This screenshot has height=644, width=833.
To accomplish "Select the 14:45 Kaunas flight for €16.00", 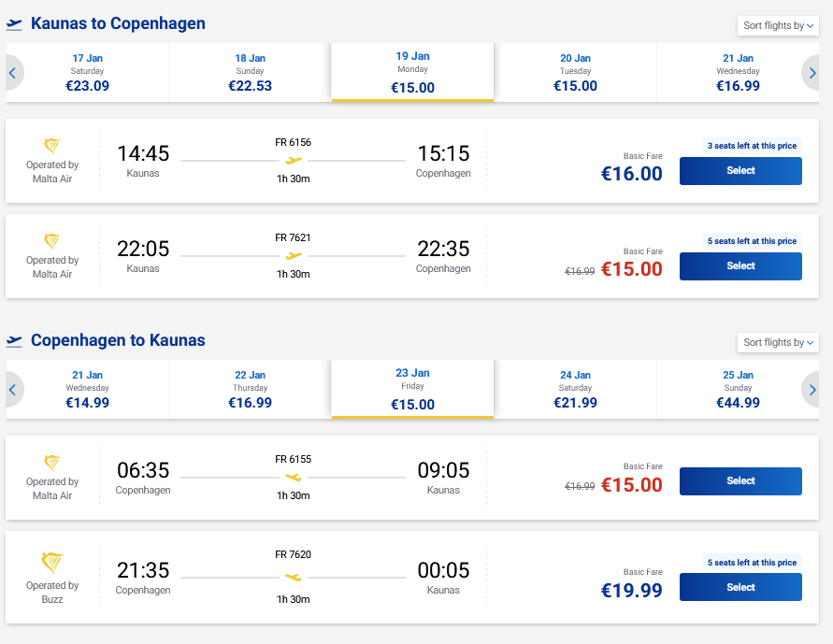I will pyautogui.click(x=740, y=171).
